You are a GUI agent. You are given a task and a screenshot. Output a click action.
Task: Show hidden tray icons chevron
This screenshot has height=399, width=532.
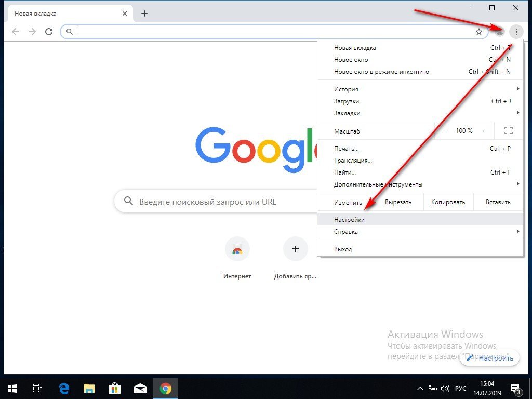(x=420, y=389)
